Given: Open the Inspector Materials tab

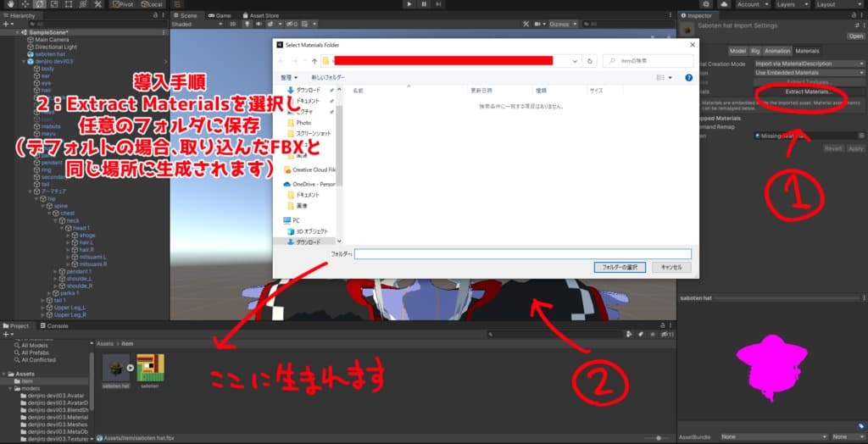Looking at the screenshot, I should [x=807, y=51].
